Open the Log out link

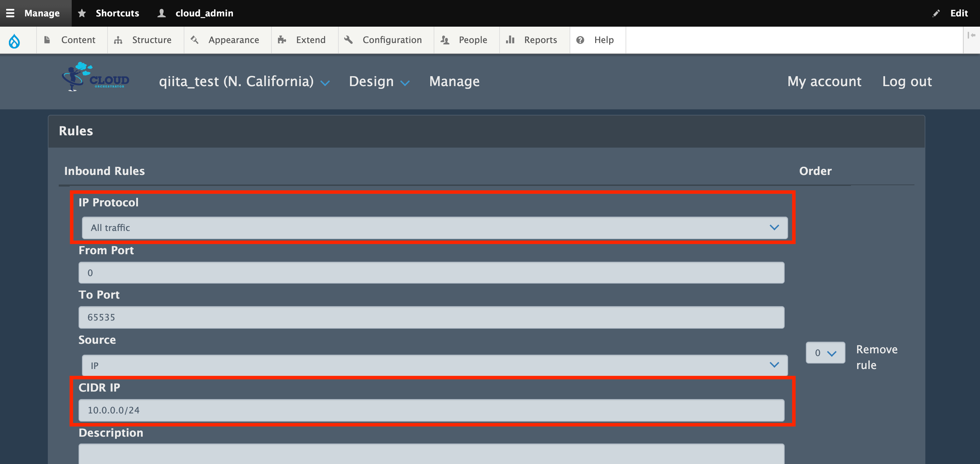coord(907,81)
